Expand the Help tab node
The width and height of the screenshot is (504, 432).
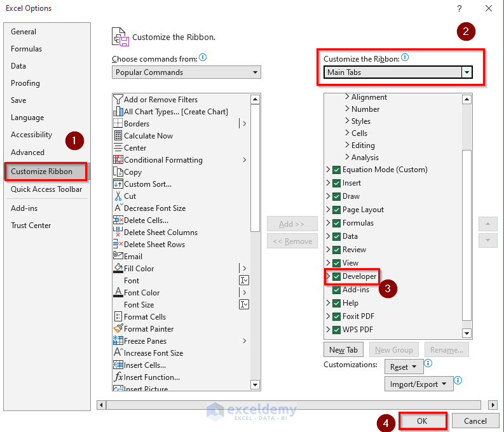pyautogui.click(x=328, y=302)
